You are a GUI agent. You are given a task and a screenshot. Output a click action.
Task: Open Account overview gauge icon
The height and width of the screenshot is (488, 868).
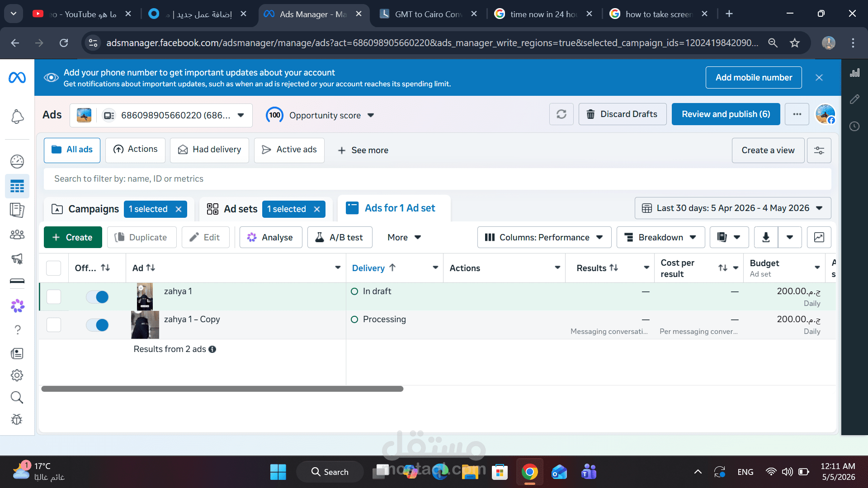click(17, 161)
